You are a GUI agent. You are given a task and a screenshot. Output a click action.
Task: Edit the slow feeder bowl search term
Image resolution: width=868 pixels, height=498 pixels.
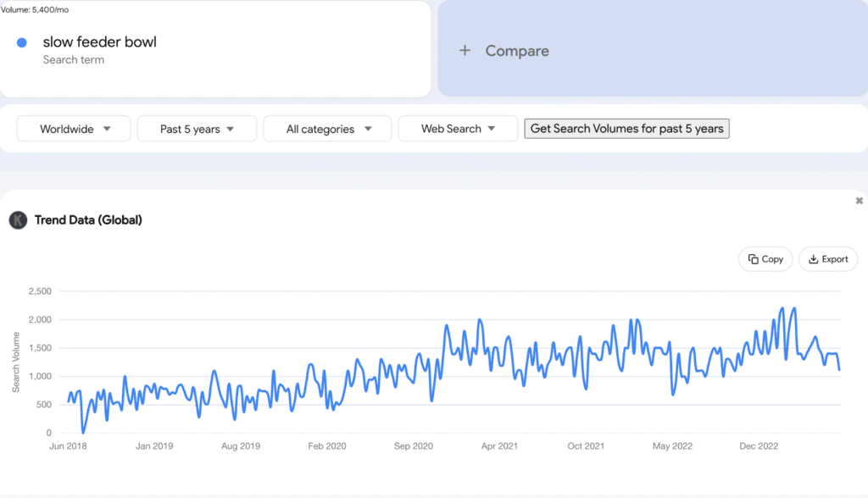(100, 42)
